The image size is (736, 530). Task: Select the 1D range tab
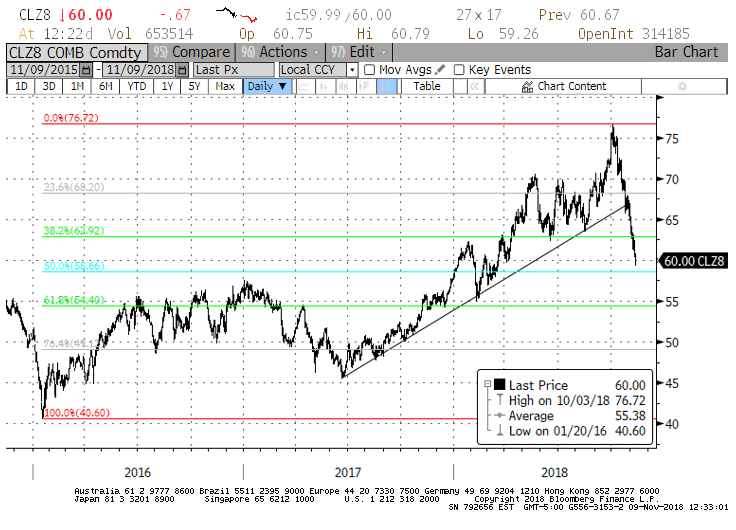point(21,87)
